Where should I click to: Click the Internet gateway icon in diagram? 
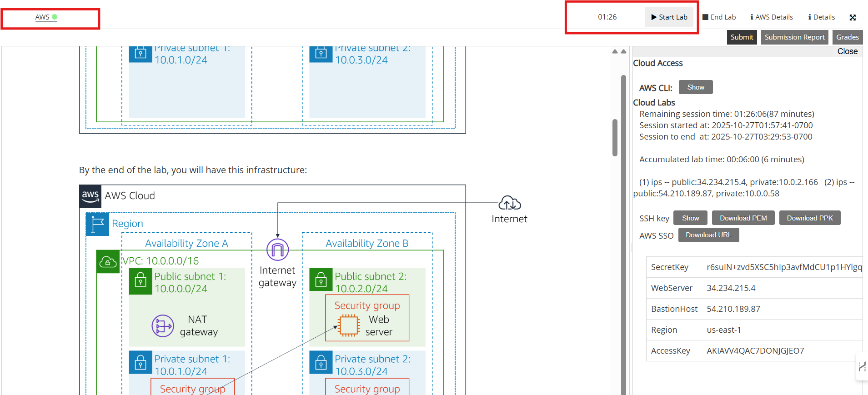tap(277, 250)
